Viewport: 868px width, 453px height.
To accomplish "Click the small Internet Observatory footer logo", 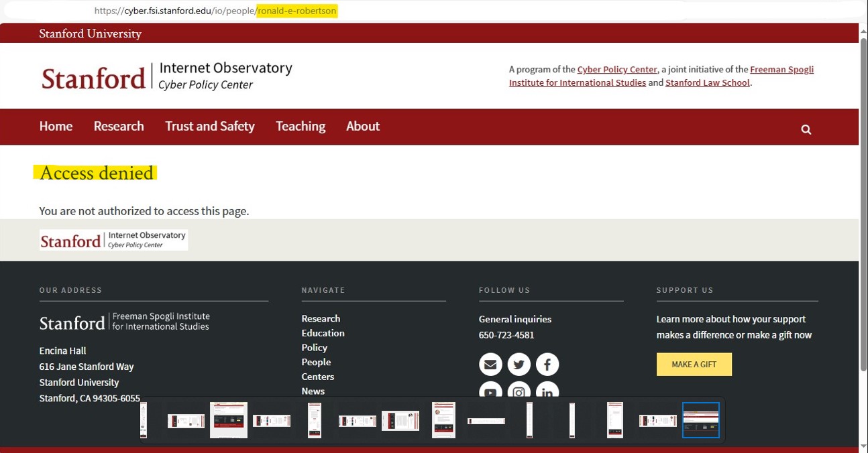I will 113,240.
